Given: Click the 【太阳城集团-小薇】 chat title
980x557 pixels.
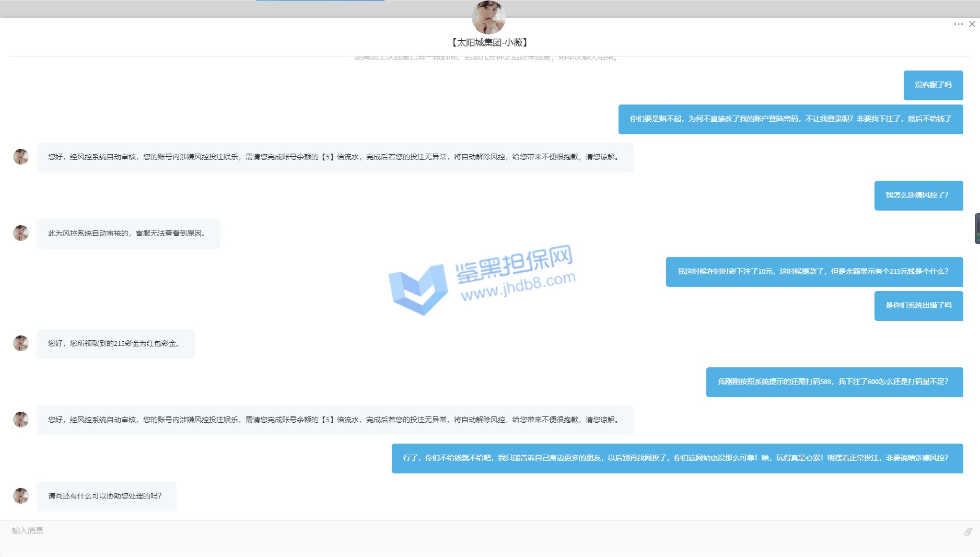Looking at the screenshot, I should (489, 42).
